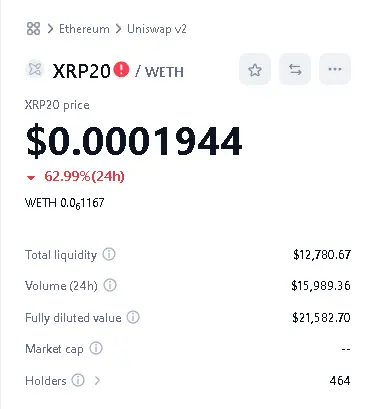Click the WETH pair label
This screenshot has width=370, height=409.
click(164, 72)
